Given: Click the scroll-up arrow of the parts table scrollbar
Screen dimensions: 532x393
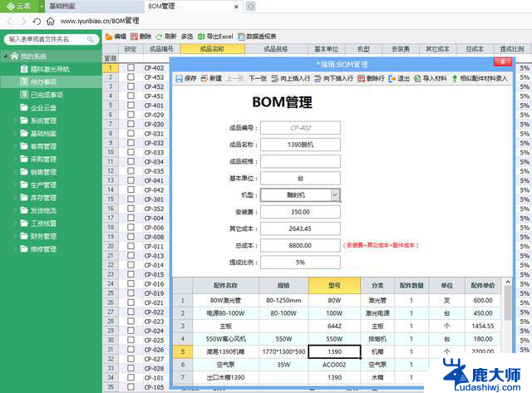Looking at the screenshot, I should [508, 282].
